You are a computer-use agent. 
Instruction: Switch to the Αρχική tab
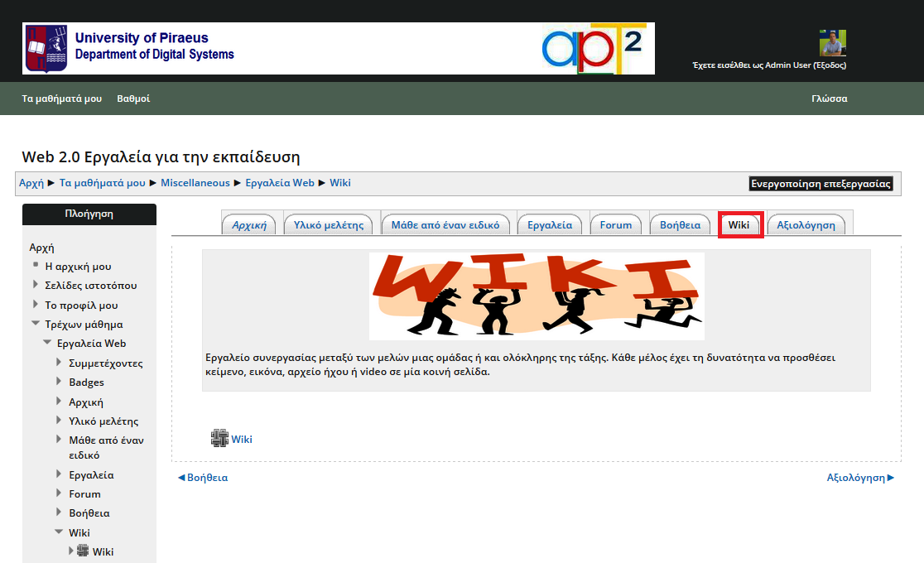(248, 224)
